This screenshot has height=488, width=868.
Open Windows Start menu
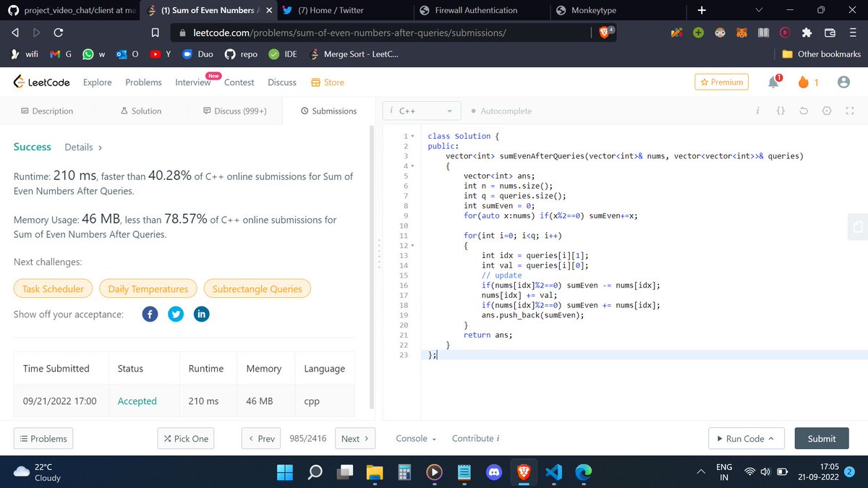coord(284,472)
